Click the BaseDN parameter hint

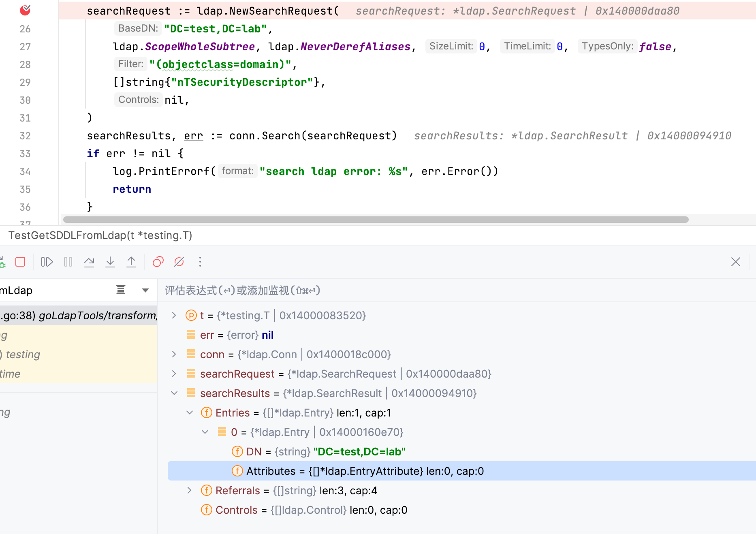click(138, 28)
